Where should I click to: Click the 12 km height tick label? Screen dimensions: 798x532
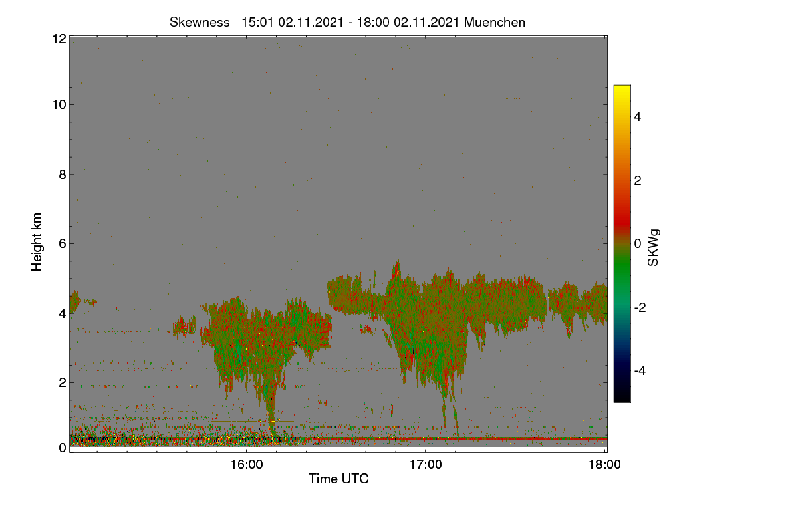(58, 39)
